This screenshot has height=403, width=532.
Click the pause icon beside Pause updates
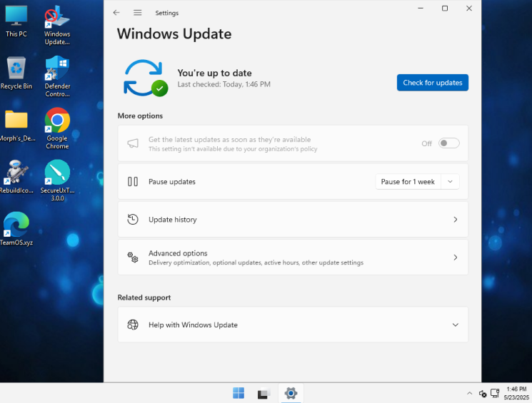tap(133, 182)
